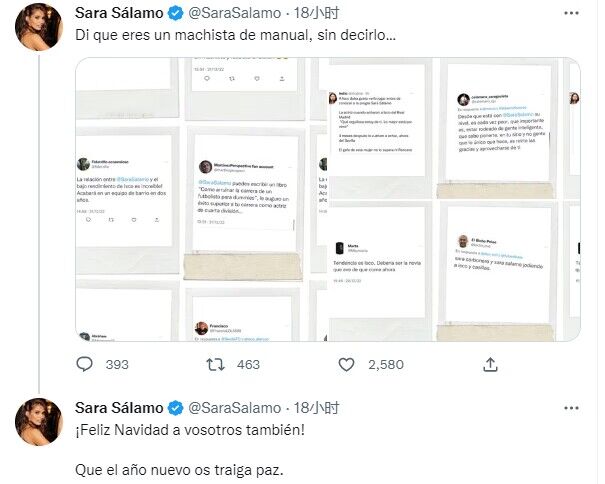
Task: Open right attached image of polaroid tweets
Action: pos(455,200)
